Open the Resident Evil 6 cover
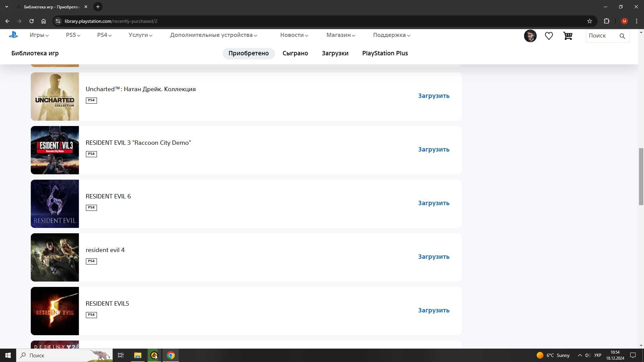This screenshot has height=362, width=644. 55,204
